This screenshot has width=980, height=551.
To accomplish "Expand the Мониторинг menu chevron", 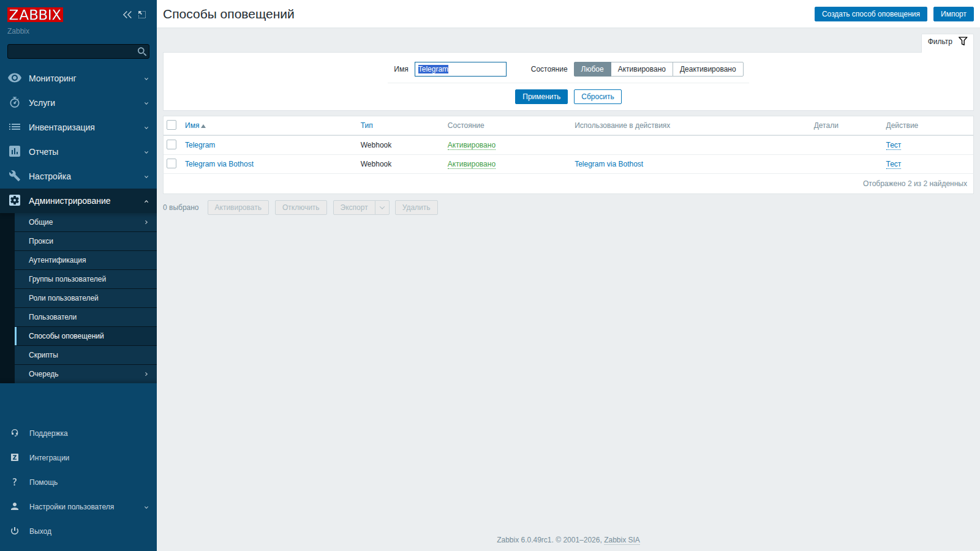I will (x=146, y=78).
